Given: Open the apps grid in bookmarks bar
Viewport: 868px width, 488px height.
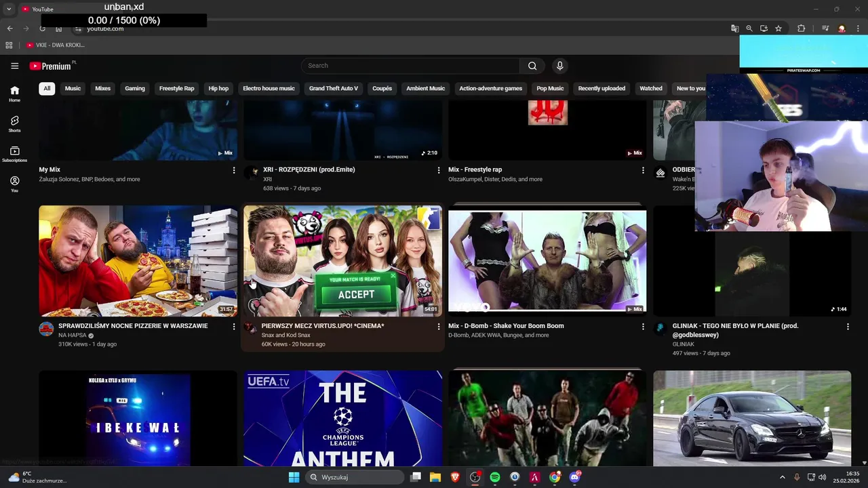Looking at the screenshot, I should coord(9,45).
